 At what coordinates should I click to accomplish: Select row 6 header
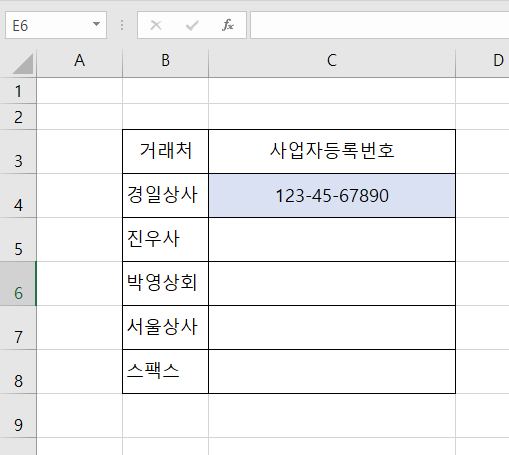click(x=18, y=284)
